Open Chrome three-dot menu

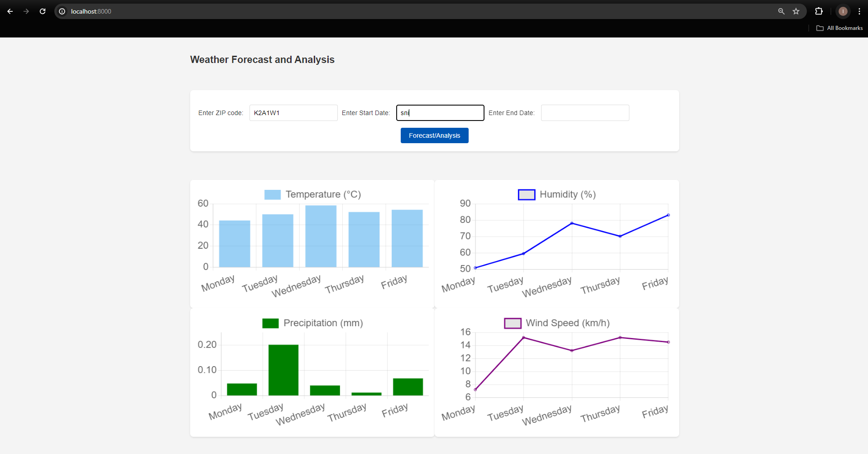click(x=859, y=11)
